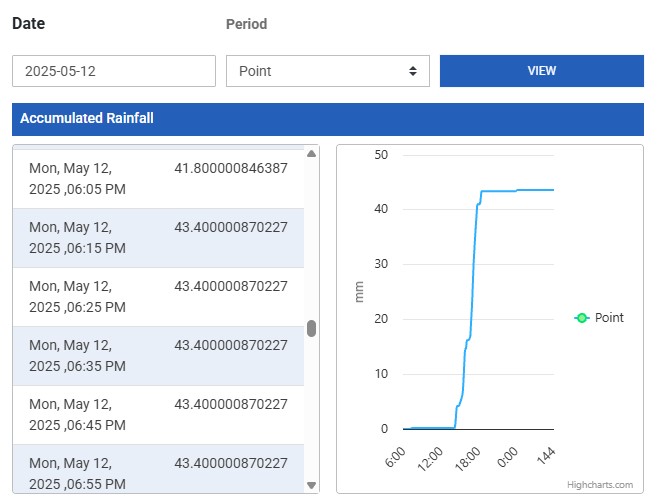The height and width of the screenshot is (502, 657).
Task: Click the value 41.800000846387
Action: click(231, 168)
